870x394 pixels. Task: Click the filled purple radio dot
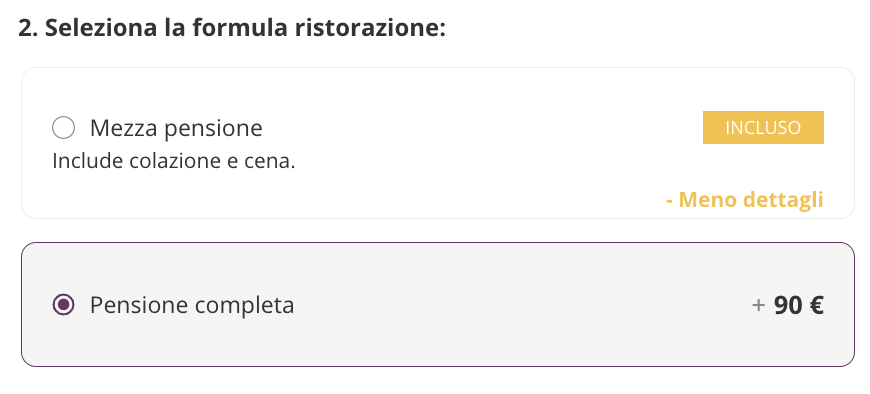tap(63, 305)
